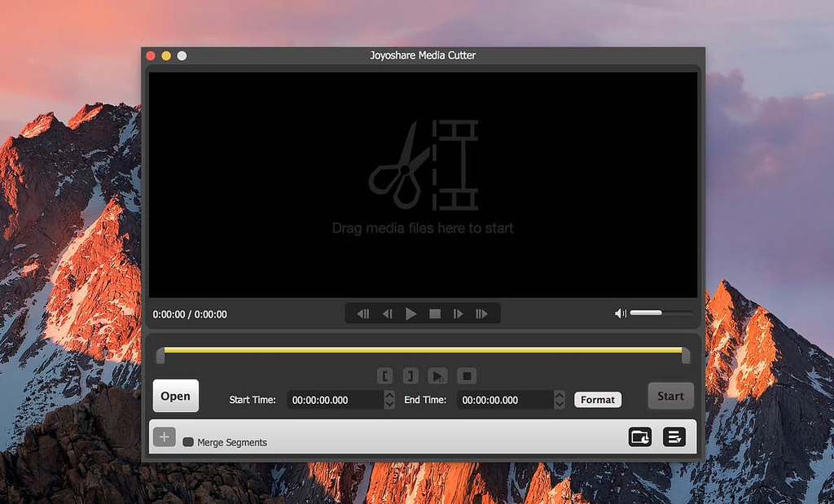Decrease End Time with its down stepper arrow
Image resolution: width=834 pixels, height=504 pixels.
pyautogui.click(x=559, y=405)
